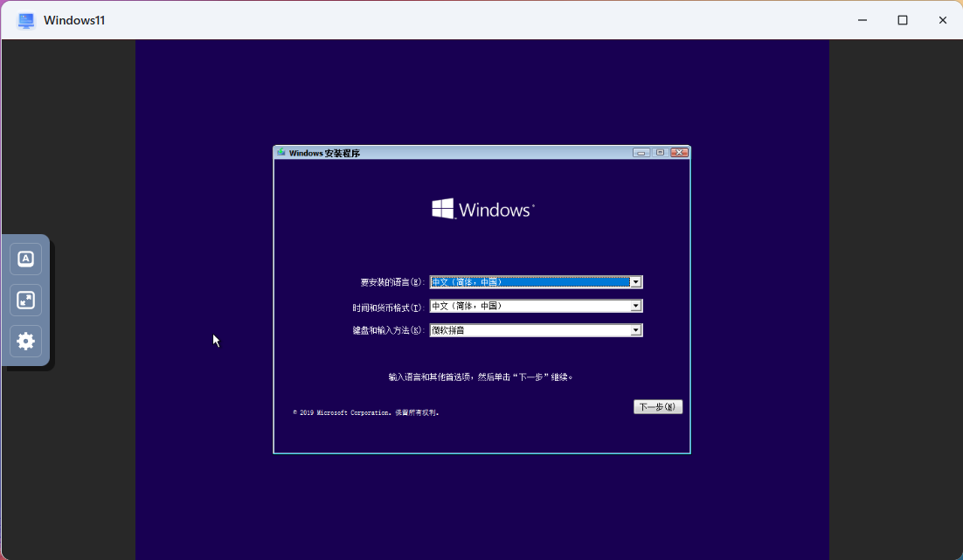Click the Windows11 window title text
Viewport: 963px width, 560px height.
(74, 20)
